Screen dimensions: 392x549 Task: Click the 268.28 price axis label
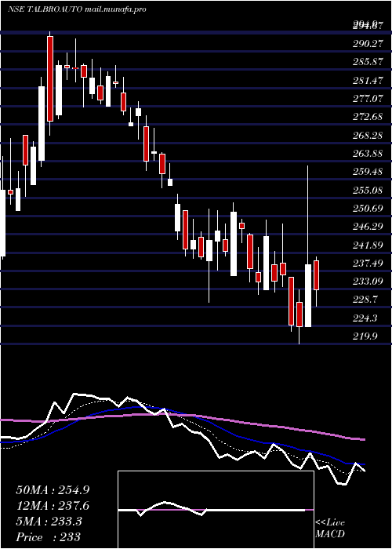(x=368, y=135)
